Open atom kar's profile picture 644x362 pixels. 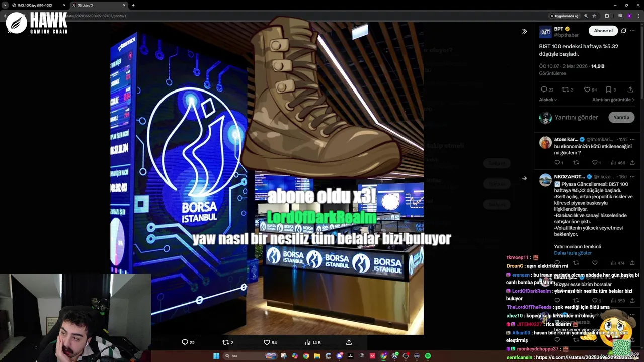click(x=545, y=142)
